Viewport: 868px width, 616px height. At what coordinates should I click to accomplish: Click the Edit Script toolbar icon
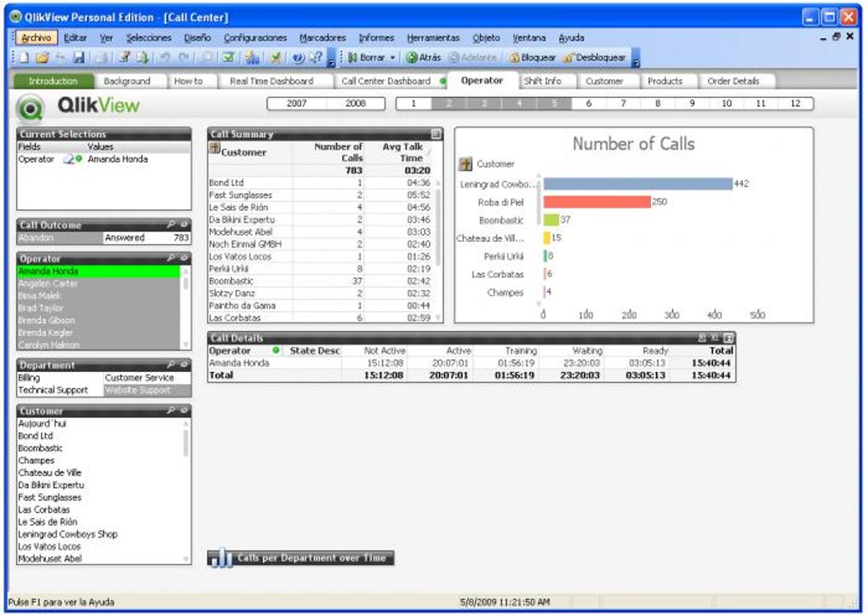pyautogui.click(x=124, y=58)
